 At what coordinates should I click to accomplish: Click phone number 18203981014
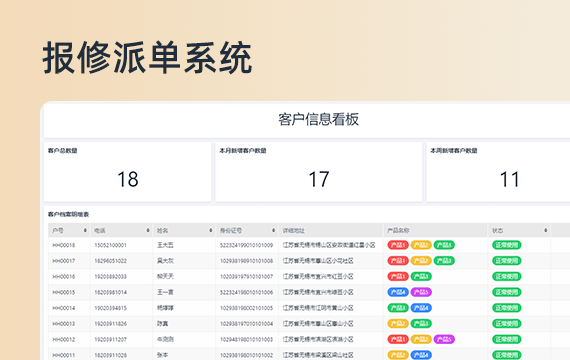[x=111, y=292]
